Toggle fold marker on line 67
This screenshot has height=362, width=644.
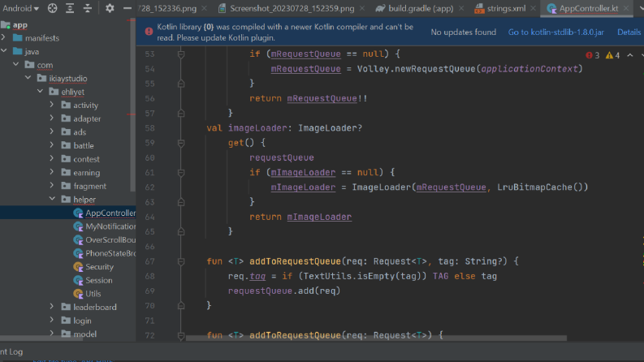point(181,261)
